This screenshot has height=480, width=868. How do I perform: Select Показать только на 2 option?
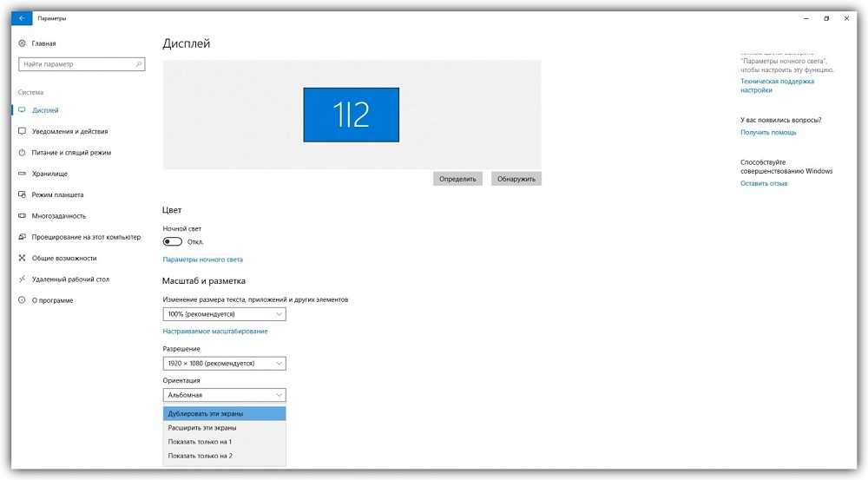224,456
